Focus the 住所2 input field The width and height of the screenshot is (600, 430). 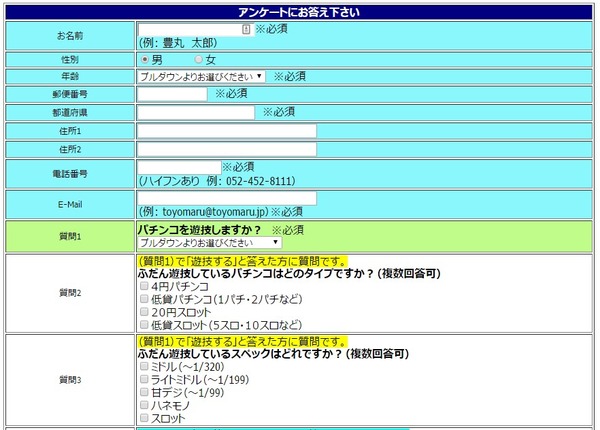click(227, 149)
